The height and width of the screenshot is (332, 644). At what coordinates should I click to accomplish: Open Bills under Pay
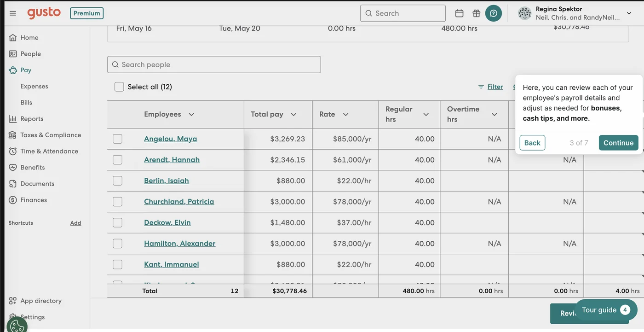(26, 103)
